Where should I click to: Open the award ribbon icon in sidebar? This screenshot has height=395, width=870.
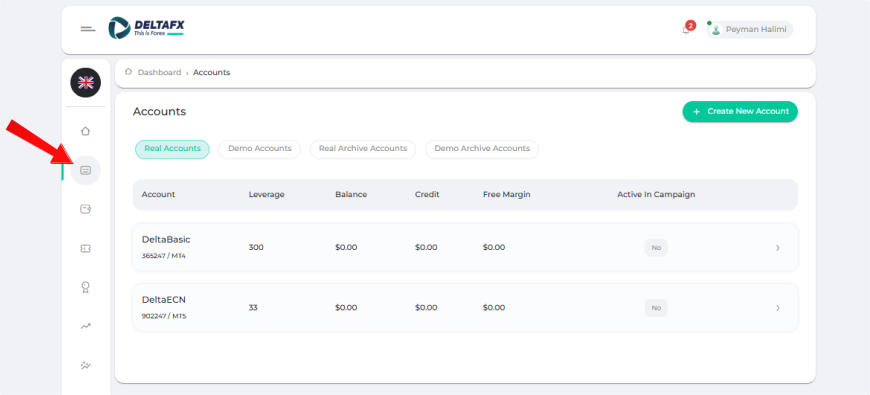tap(85, 287)
